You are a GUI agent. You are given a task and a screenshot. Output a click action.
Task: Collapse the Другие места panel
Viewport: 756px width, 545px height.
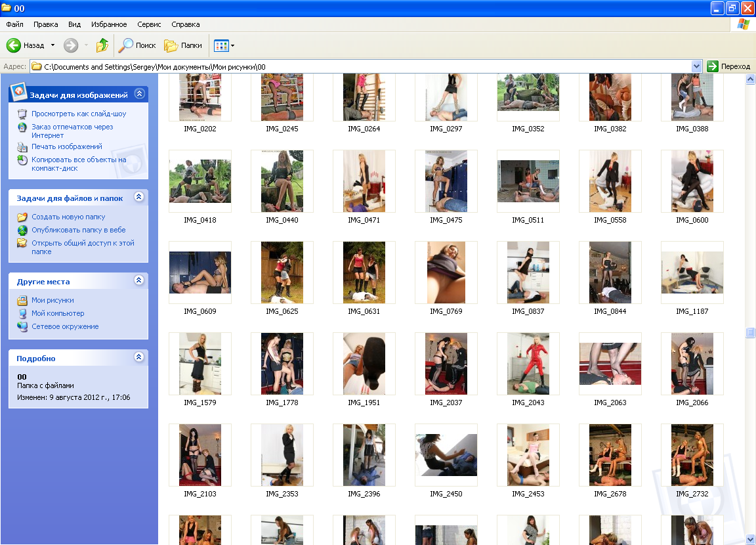pos(139,280)
